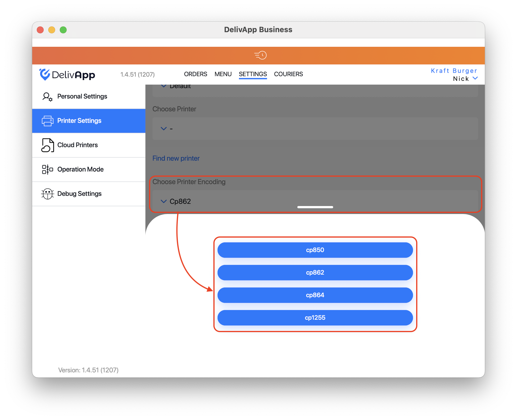Click the Kraft Burger business name

pos(454,71)
